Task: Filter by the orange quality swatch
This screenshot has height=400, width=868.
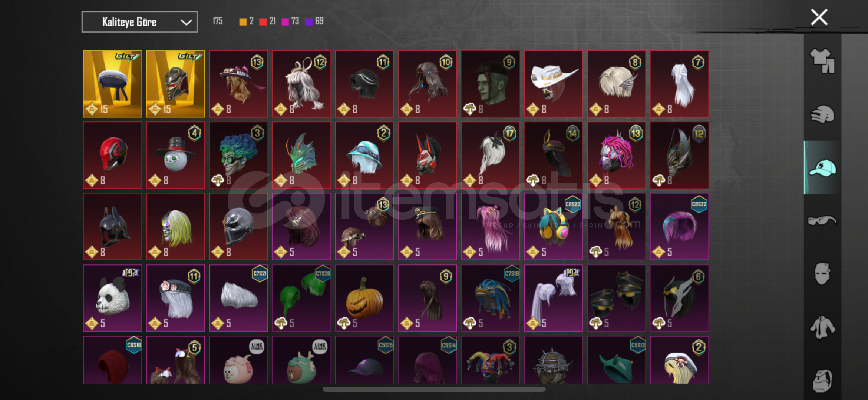Action: [243, 21]
